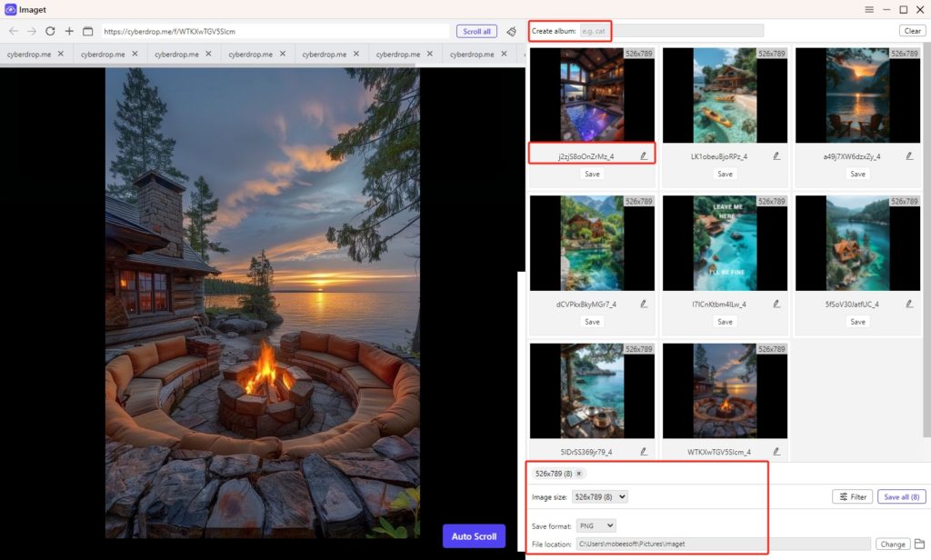Open the folder browser icon beside Change

coord(919,543)
